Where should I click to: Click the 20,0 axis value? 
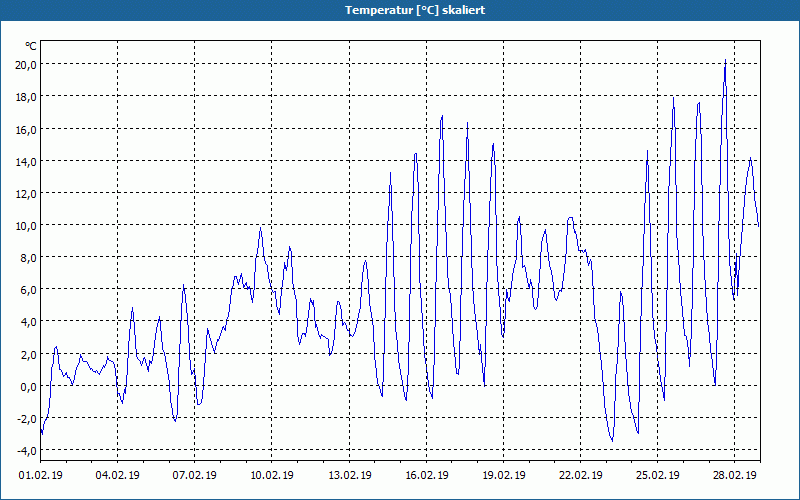click(x=26, y=65)
